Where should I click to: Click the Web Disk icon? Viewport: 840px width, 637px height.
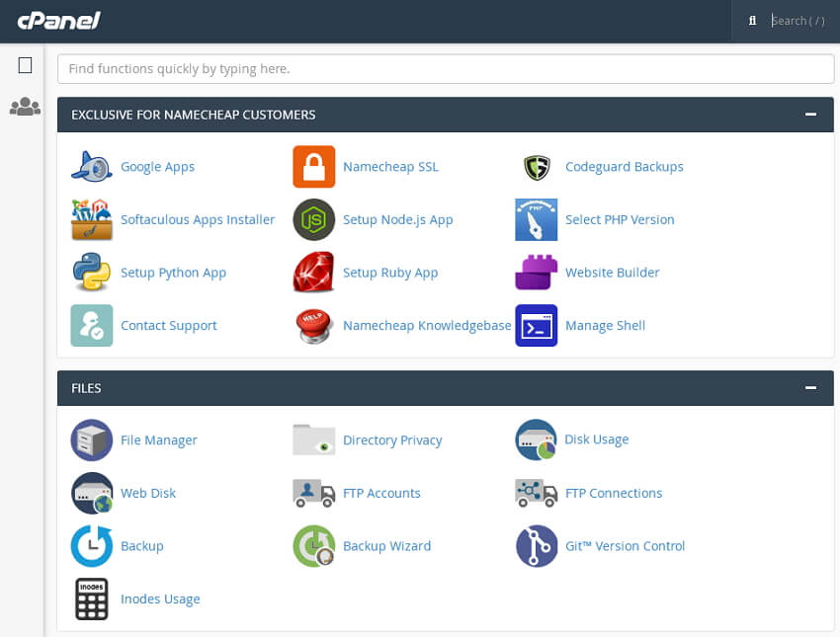click(92, 493)
